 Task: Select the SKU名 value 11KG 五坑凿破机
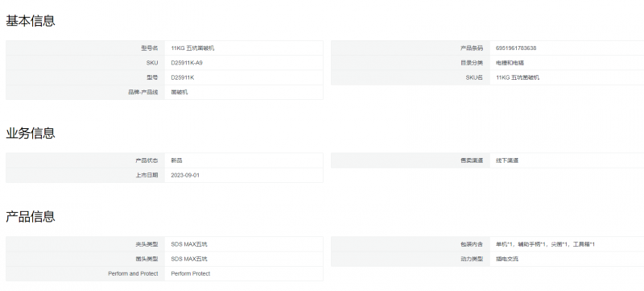click(x=518, y=77)
